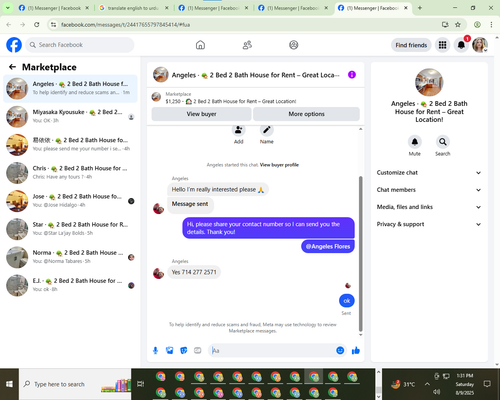Switch to first Messenger Facebook tab
The width and height of the screenshot is (500, 400).
(x=54, y=8)
